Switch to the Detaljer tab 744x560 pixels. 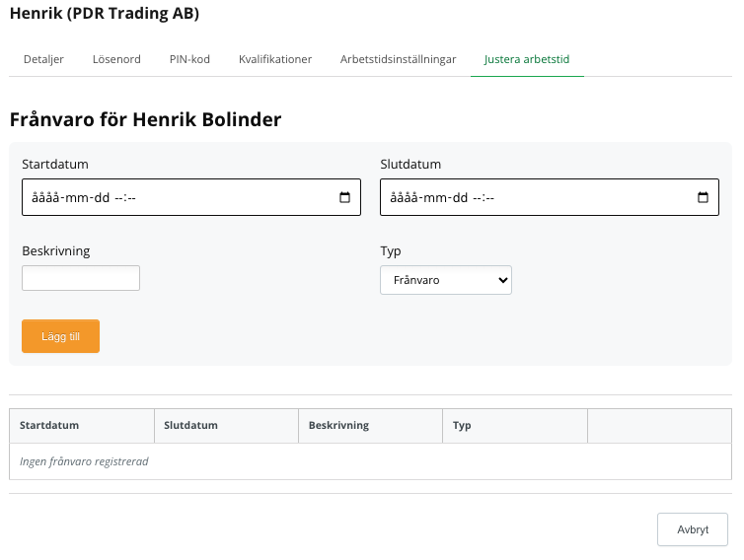click(x=43, y=59)
